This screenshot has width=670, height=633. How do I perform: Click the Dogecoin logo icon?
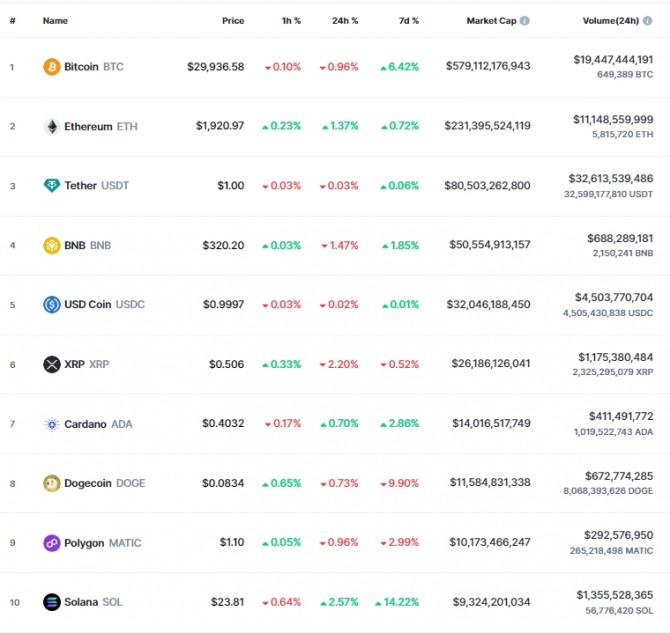click(51, 483)
